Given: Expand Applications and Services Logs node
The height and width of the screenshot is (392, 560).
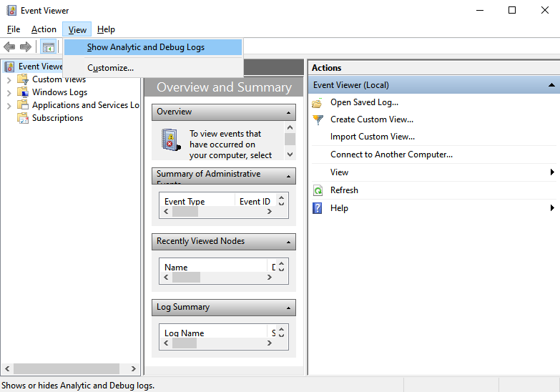Looking at the screenshot, I should 9,106.
